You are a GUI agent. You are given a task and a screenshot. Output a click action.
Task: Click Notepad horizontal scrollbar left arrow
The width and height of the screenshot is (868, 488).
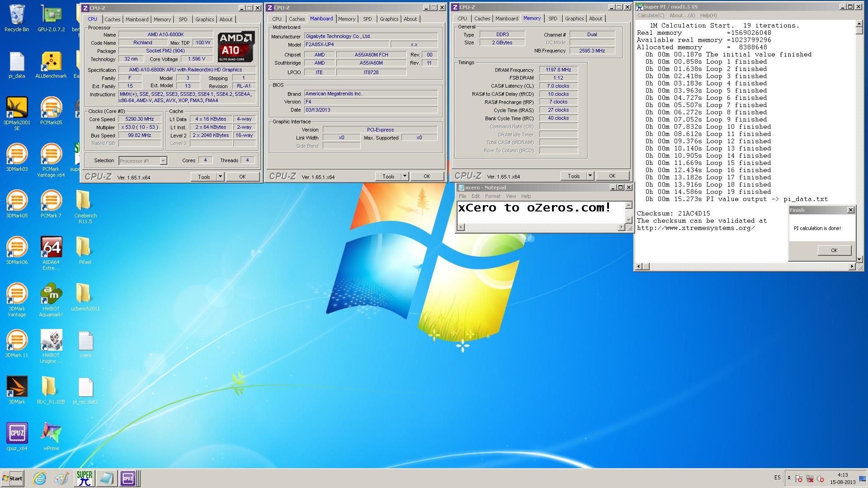point(460,227)
